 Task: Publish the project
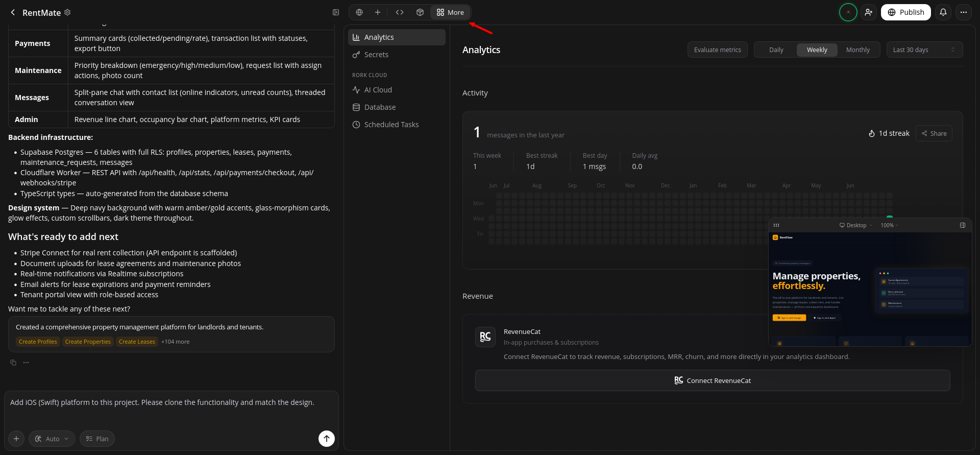(x=906, y=12)
